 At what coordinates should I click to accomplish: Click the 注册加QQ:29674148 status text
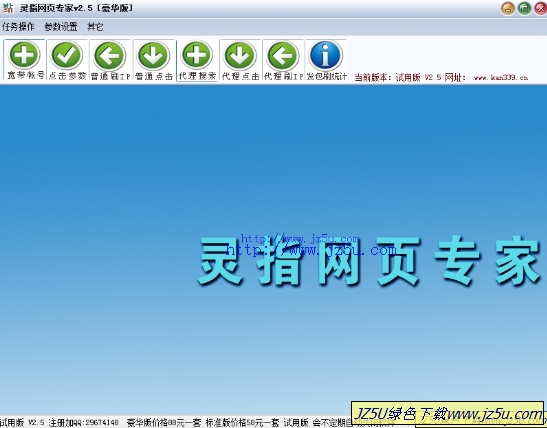pos(83,422)
